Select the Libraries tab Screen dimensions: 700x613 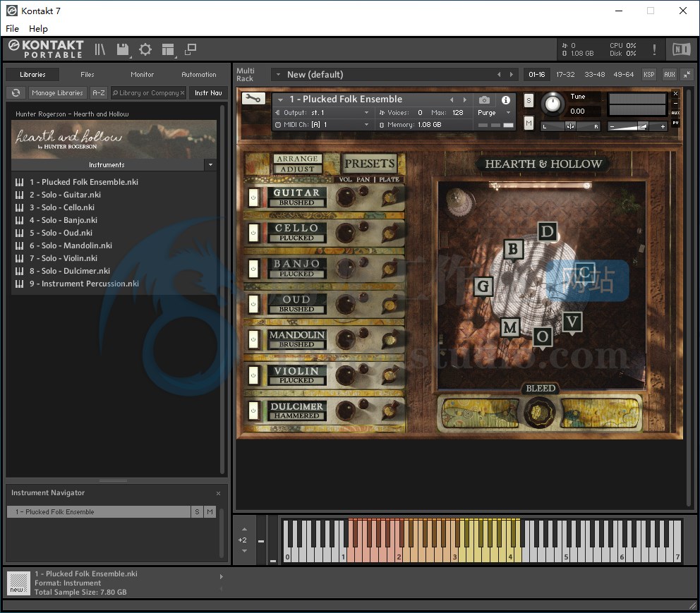coord(32,75)
